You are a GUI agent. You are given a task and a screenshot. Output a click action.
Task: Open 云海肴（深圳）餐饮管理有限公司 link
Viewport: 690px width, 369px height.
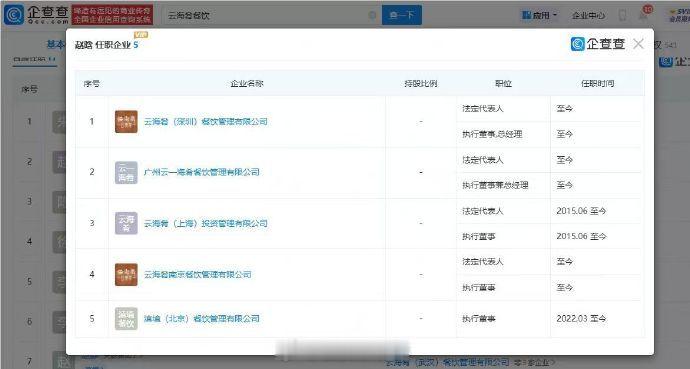click(x=206, y=121)
